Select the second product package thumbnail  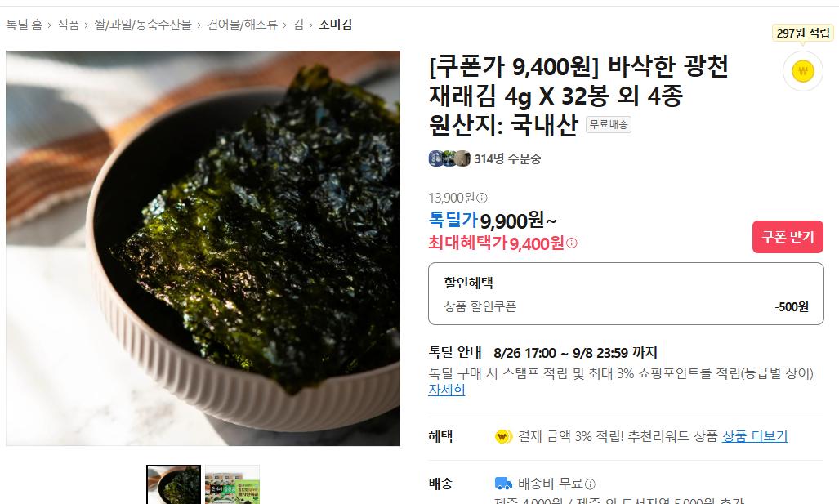click(x=232, y=484)
